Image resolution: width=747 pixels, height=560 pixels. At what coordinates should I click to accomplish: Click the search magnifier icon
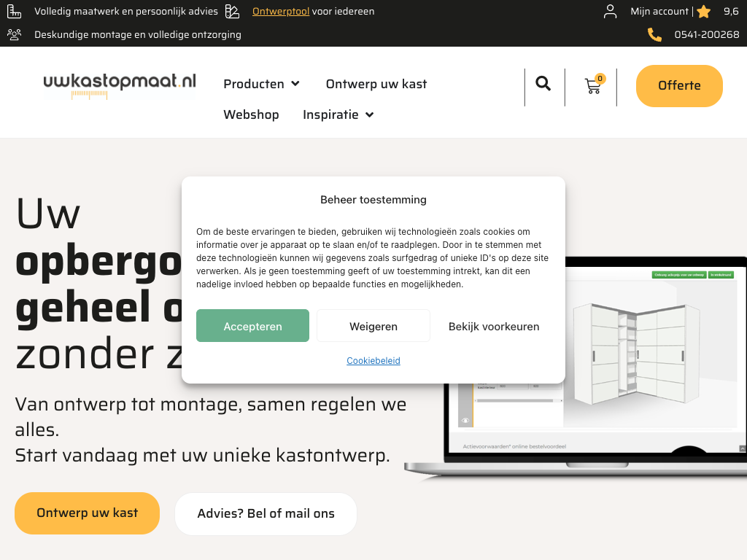point(543,84)
